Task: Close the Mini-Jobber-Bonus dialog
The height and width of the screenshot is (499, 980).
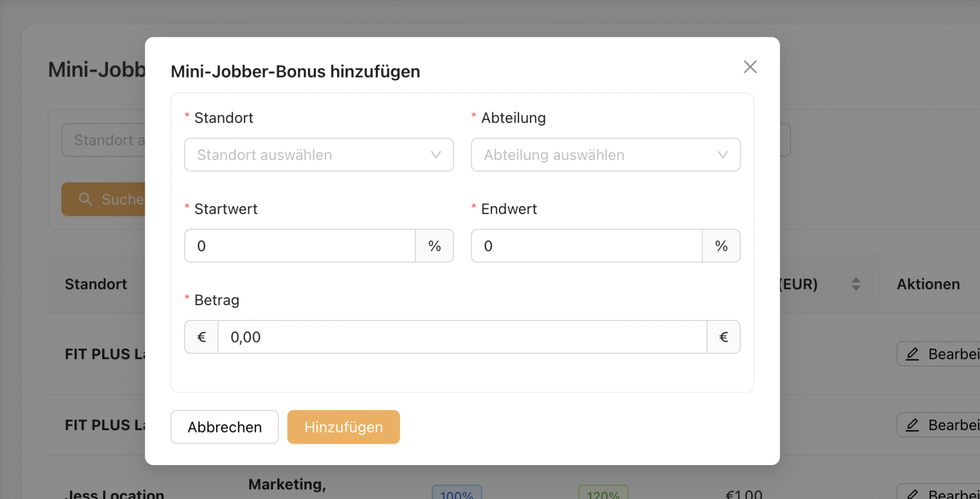Action: click(x=750, y=67)
